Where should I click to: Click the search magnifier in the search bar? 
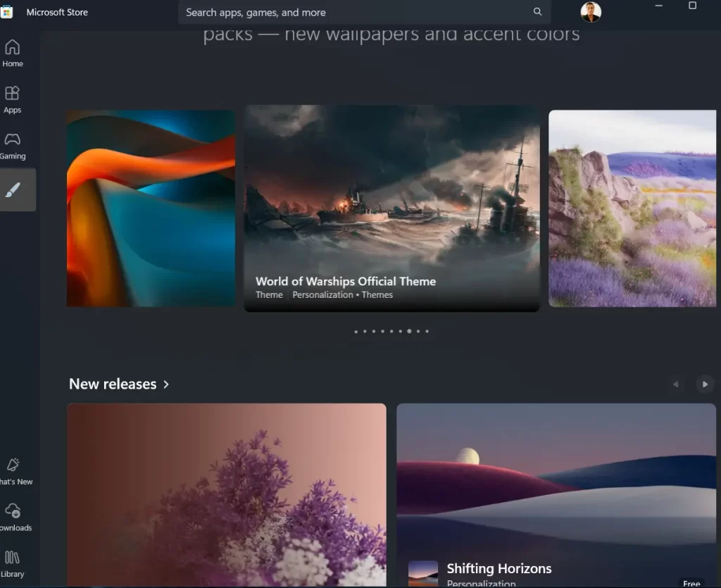click(x=537, y=12)
